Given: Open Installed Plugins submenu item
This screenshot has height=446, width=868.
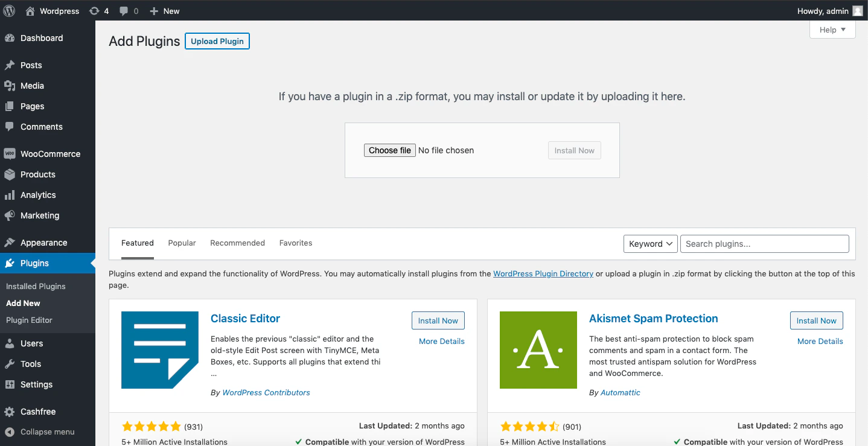Looking at the screenshot, I should [x=36, y=286].
